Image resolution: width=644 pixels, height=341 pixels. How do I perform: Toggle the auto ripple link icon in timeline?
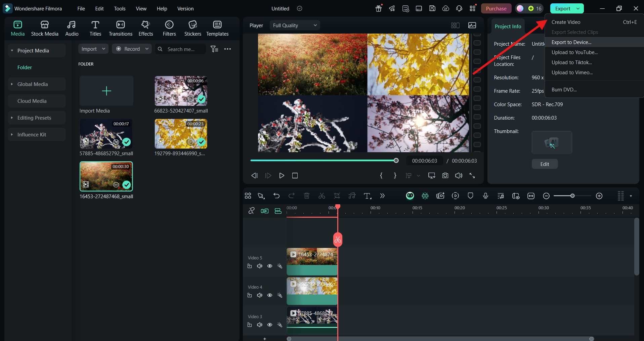point(265,211)
